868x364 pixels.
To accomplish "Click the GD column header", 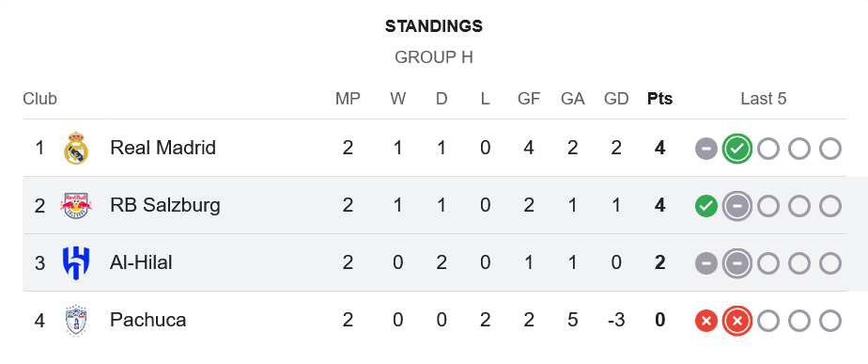I will click(x=616, y=99).
